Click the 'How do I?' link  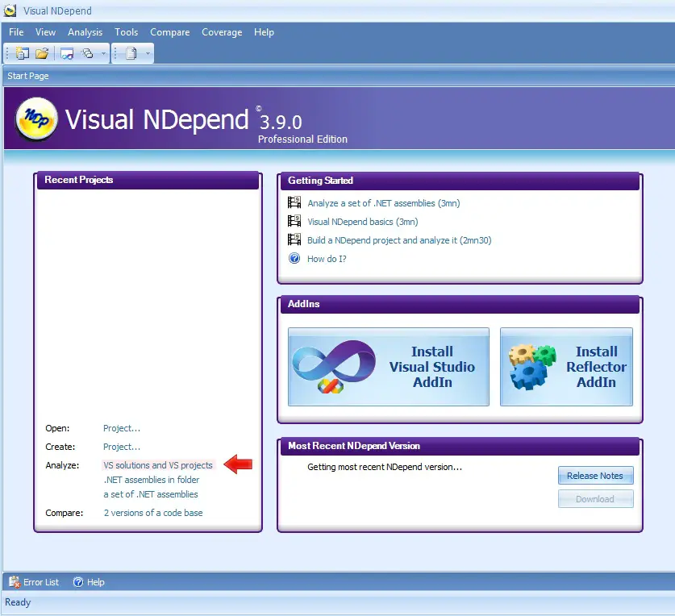[x=327, y=259]
